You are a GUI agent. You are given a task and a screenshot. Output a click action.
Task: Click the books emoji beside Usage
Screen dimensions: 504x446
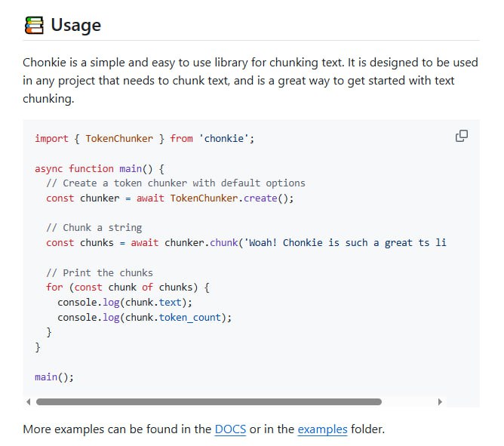[x=33, y=25]
